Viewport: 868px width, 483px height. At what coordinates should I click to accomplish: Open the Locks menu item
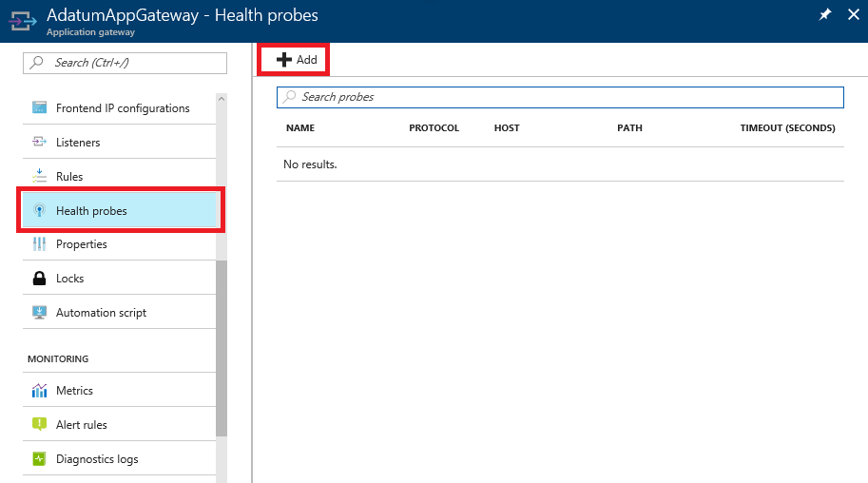coord(120,279)
